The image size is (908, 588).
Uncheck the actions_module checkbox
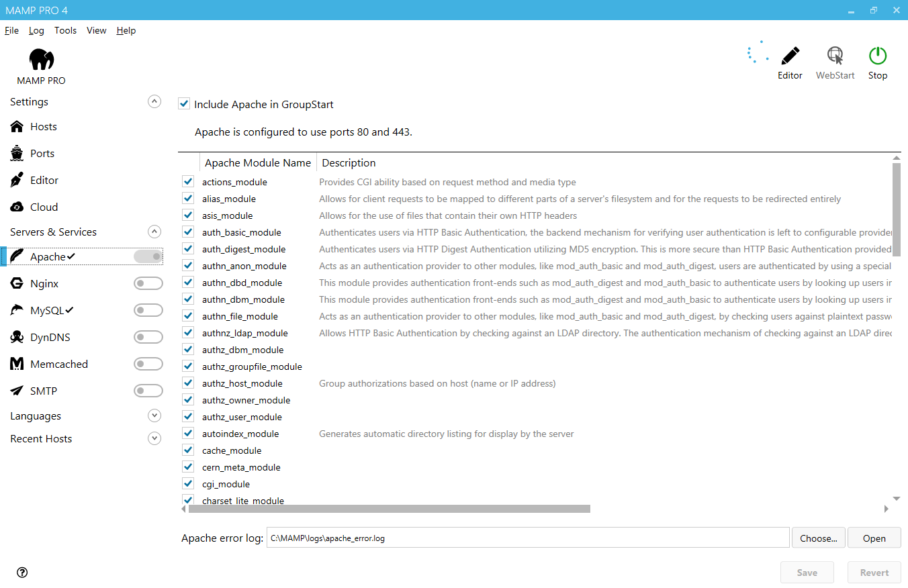coord(188,182)
